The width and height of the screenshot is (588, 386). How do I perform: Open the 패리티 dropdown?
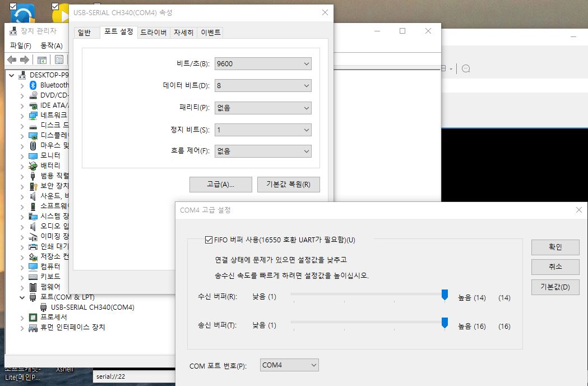[263, 108]
